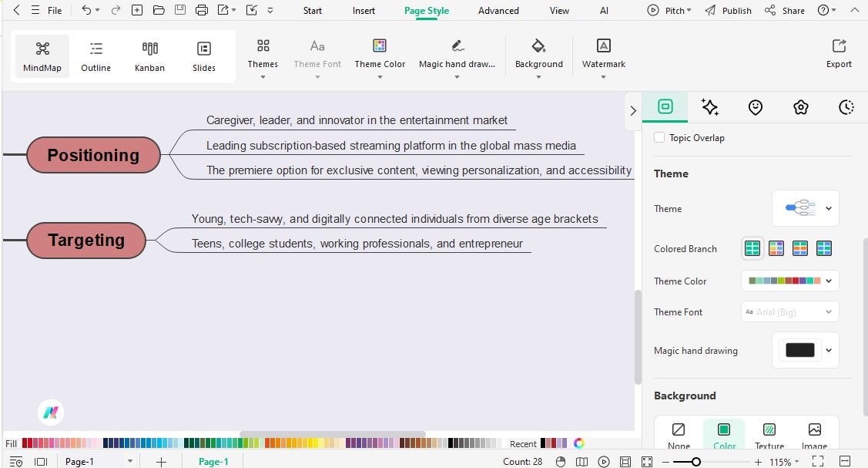This screenshot has width=868, height=468.
Task: Collapse the ribbon with up chevron
Action: pyautogui.click(x=855, y=10)
